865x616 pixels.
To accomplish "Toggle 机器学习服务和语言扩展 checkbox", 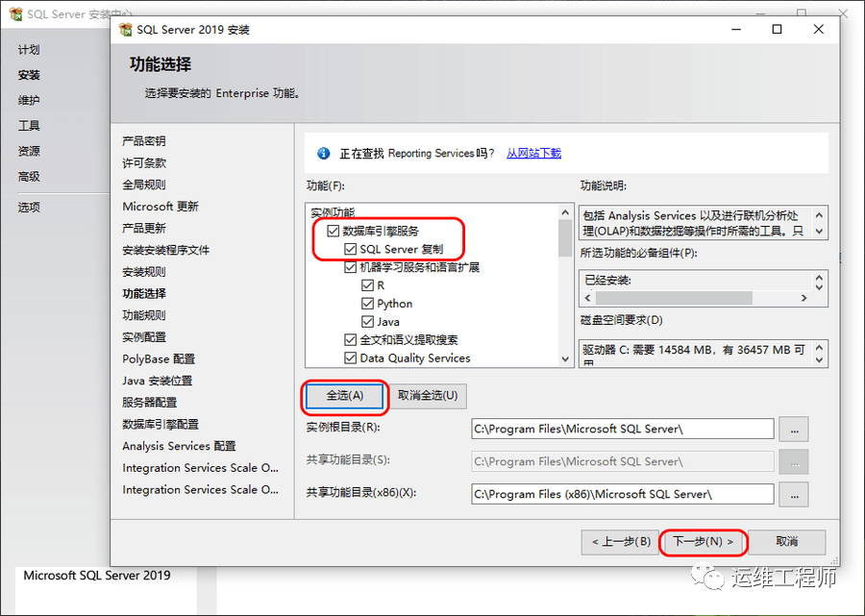I will pyautogui.click(x=350, y=267).
